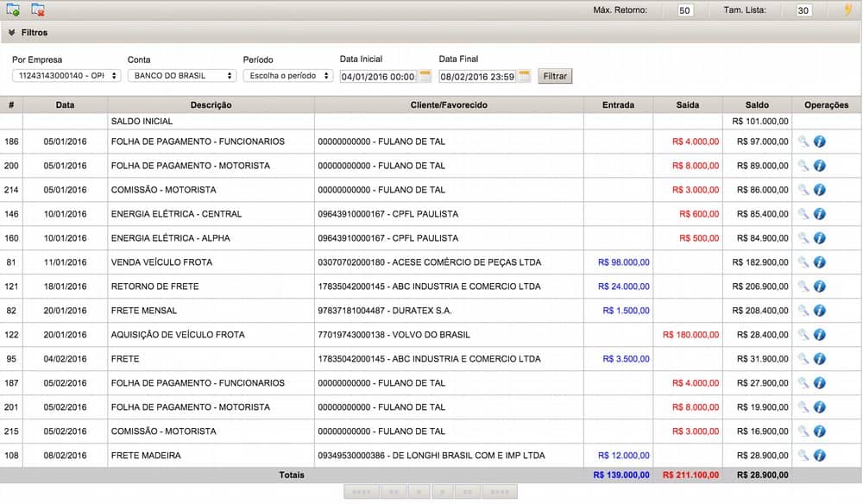Open the calendar picker for Data Final
863x504 pixels.
pos(525,75)
